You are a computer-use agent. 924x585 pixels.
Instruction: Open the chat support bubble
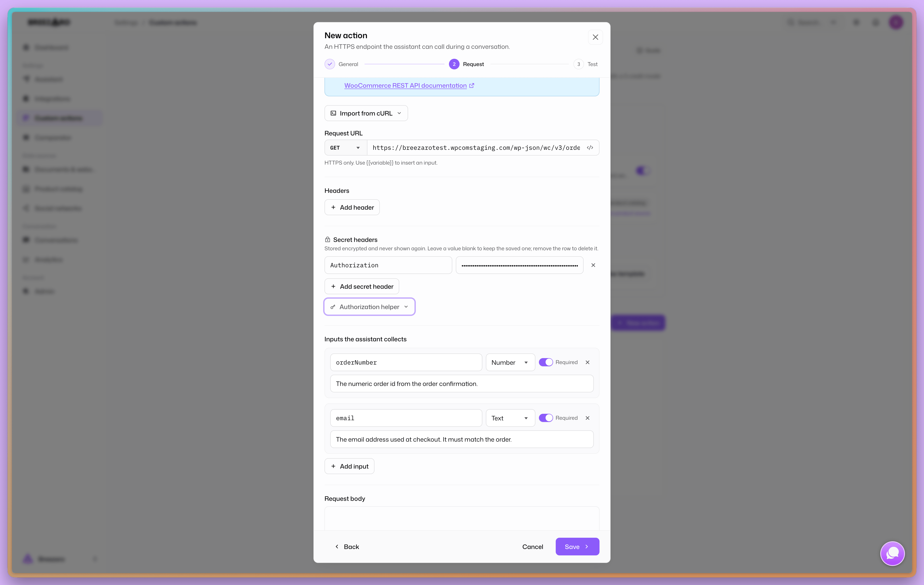(892, 553)
